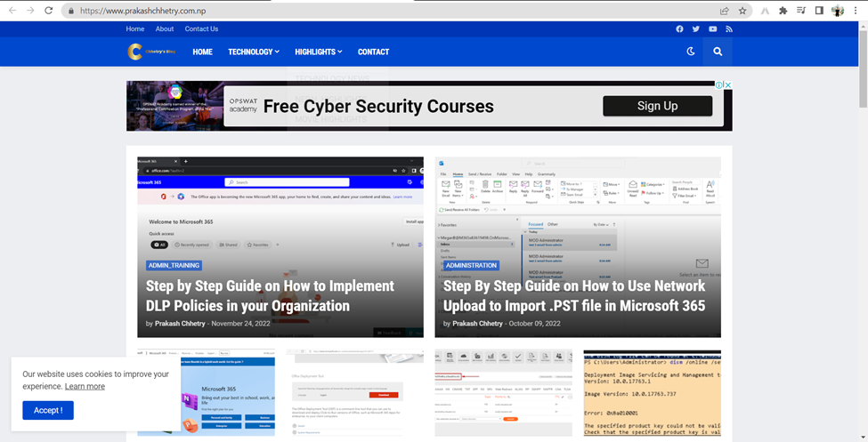Click the November 24, 2022 post date
This screenshot has width=868, height=442.
point(240,323)
